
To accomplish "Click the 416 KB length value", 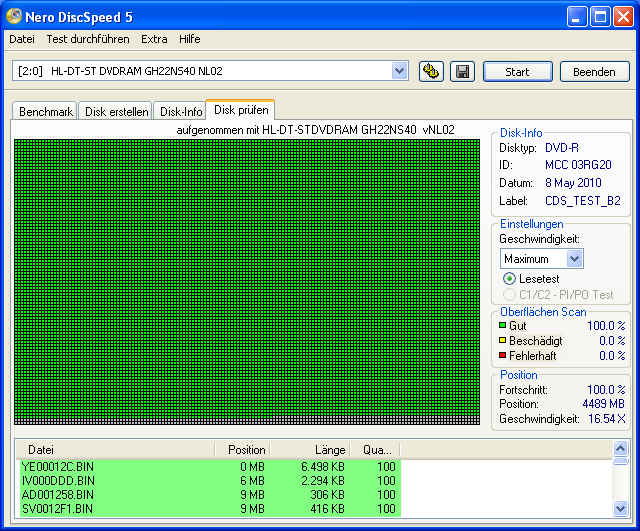I will 327,509.
